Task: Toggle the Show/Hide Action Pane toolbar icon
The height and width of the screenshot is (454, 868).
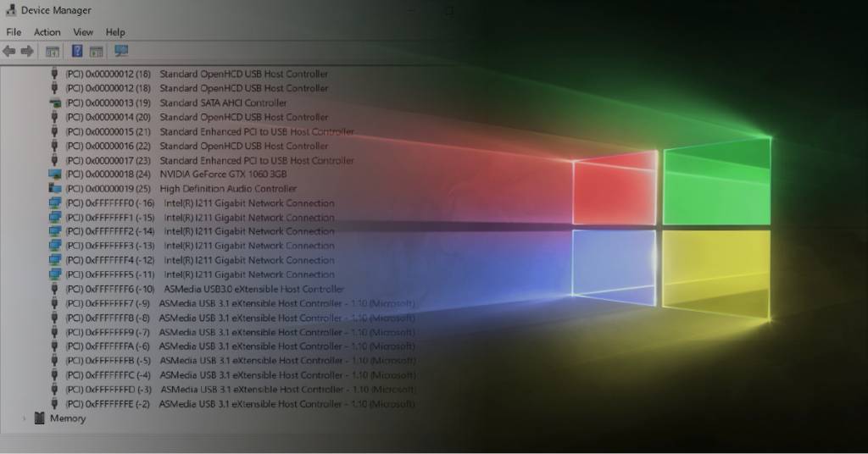Action: click(97, 52)
